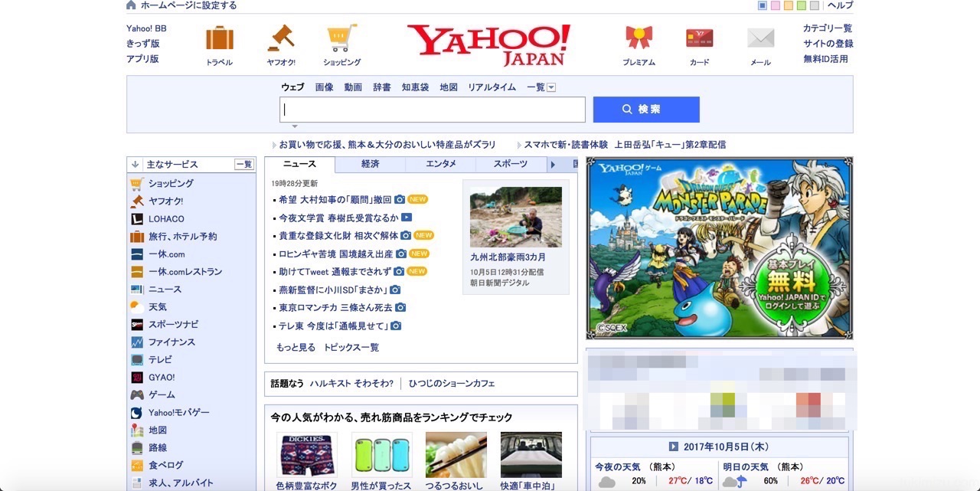Open the カード credit card icon
Viewport: 980px width, 491px height.
click(700, 38)
